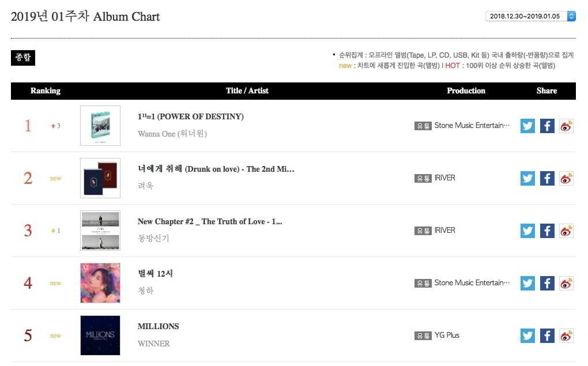Share 벌써 12시 album on Weibo
The width and height of the screenshot is (588, 366).
pyautogui.click(x=567, y=283)
